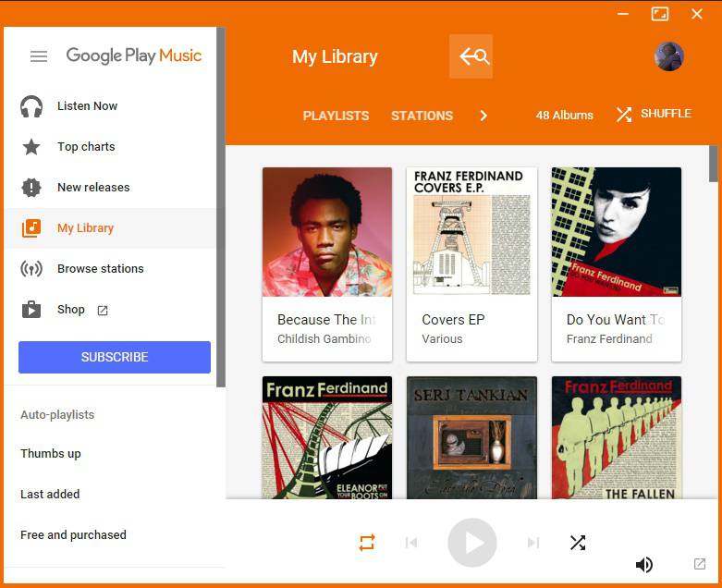Open the user account avatar
Image resolution: width=722 pixels, height=588 pixels.
coord(668,56)
